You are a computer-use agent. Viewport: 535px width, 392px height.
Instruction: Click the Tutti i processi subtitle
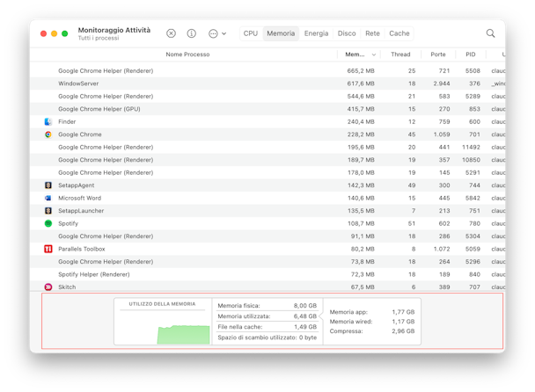pyautogui.click(x=99, y=38)
